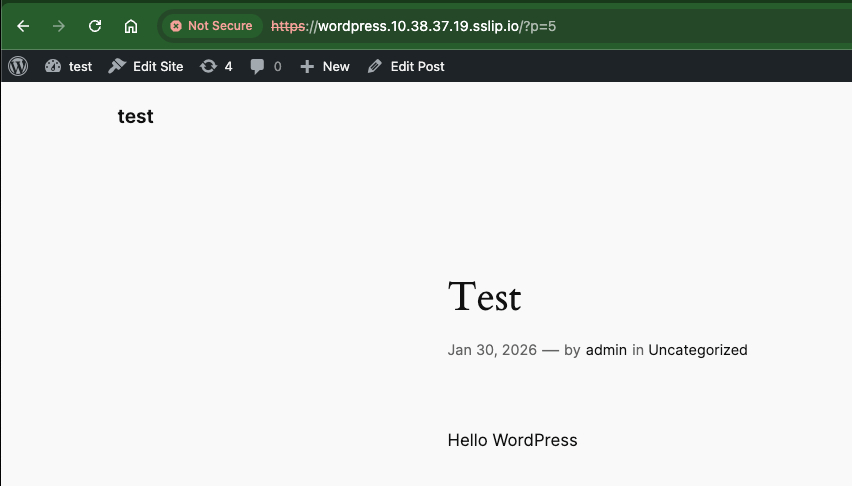Image resolution: width=852 pixels, height=486 pixels.
Task: View comments via the speech bubble icon
Action: (258, 66)
